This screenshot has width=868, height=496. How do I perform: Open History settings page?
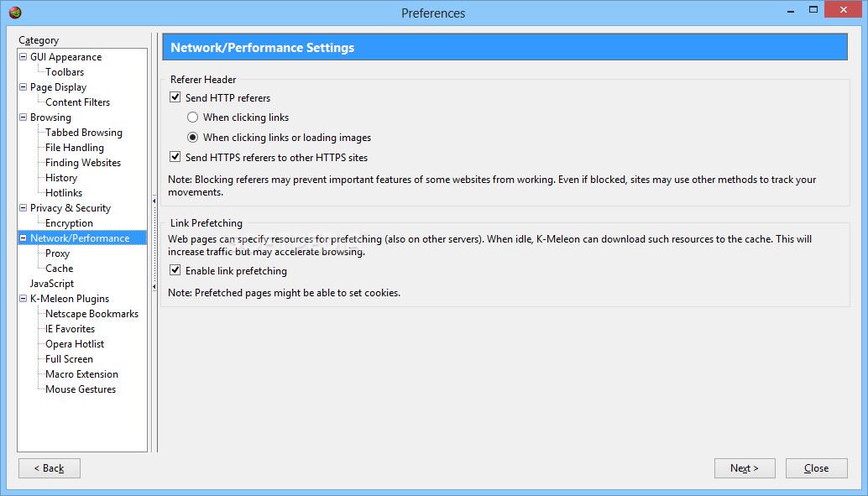[61, 178]
